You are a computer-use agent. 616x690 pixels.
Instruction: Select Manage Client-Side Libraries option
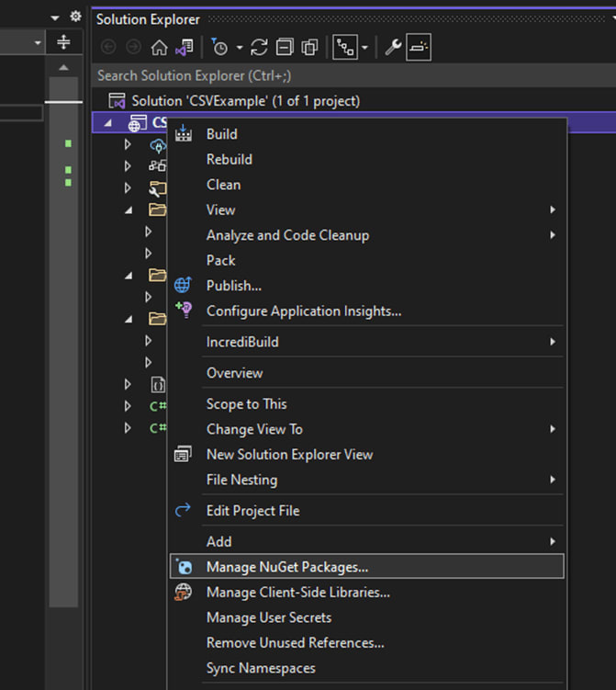coord(297,593)
